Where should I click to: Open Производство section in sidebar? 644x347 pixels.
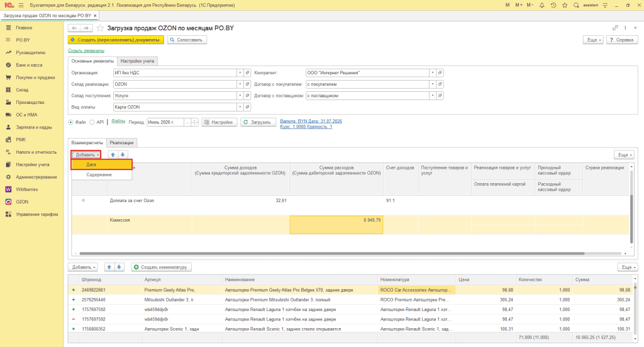(30, 103)
